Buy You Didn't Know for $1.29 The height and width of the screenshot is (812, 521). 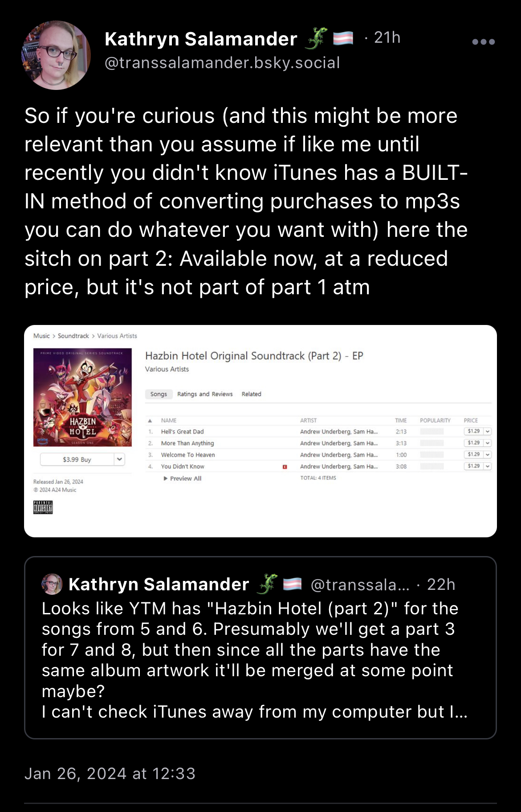pos(474,466)
